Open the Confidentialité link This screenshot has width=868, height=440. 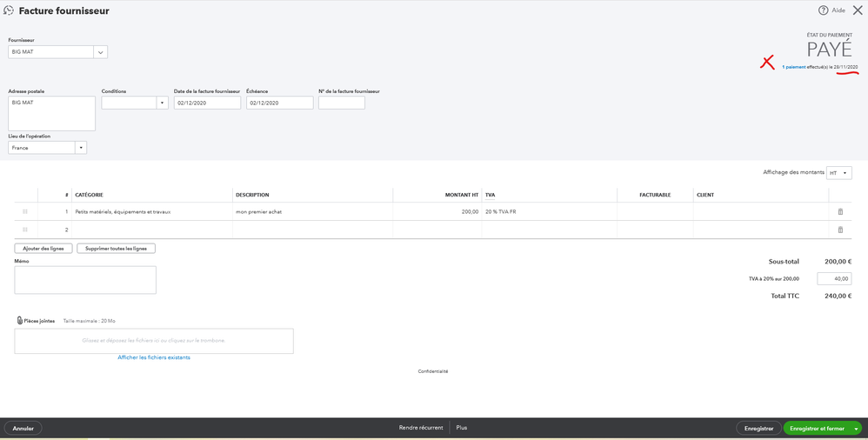(433, 371)
